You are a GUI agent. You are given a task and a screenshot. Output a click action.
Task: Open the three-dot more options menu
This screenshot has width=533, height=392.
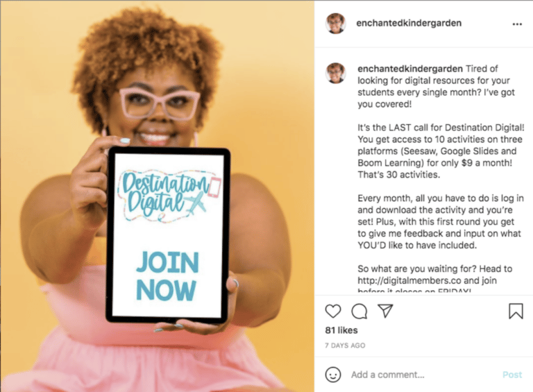517,24
